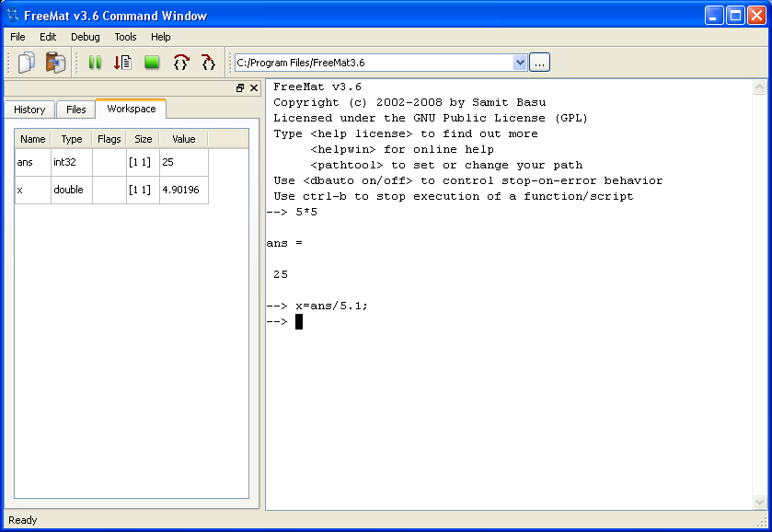
Task: Switch to the Files tab
Action: 75,110
